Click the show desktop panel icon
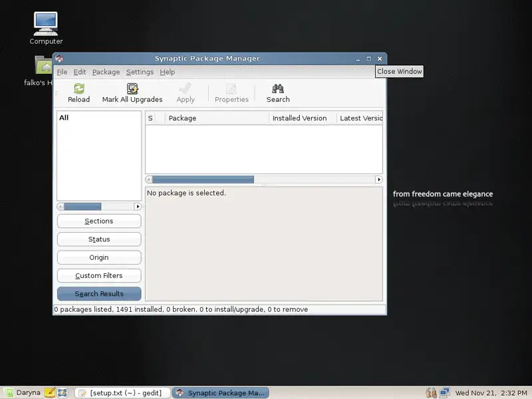The width and height of the screenshot is (532, 399). pos(63,392)
